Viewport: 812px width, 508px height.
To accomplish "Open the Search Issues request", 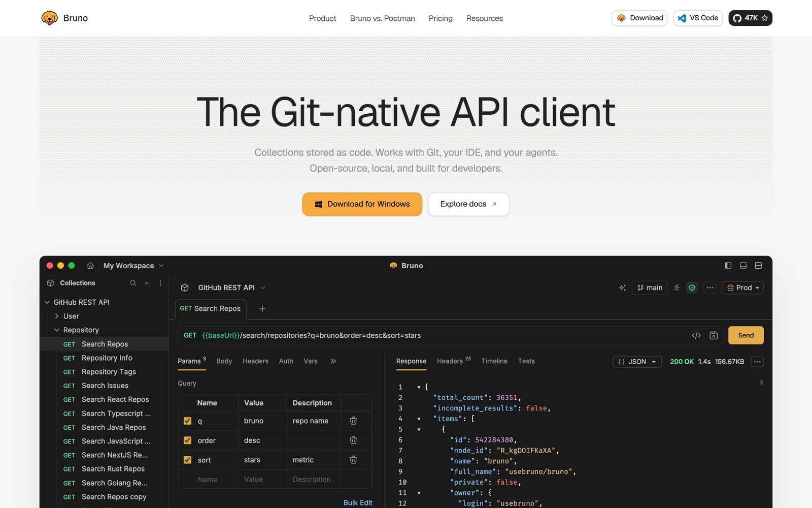I will (104, 386).
